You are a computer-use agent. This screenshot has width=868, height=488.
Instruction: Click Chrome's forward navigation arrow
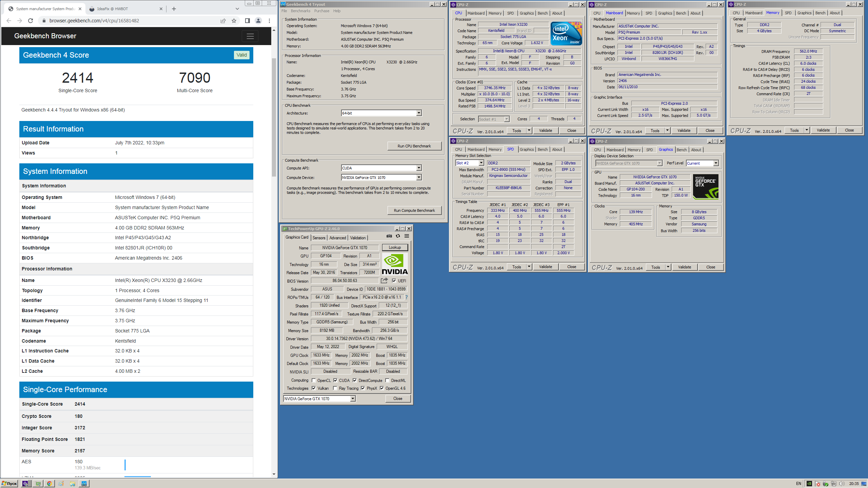point(20,21)
